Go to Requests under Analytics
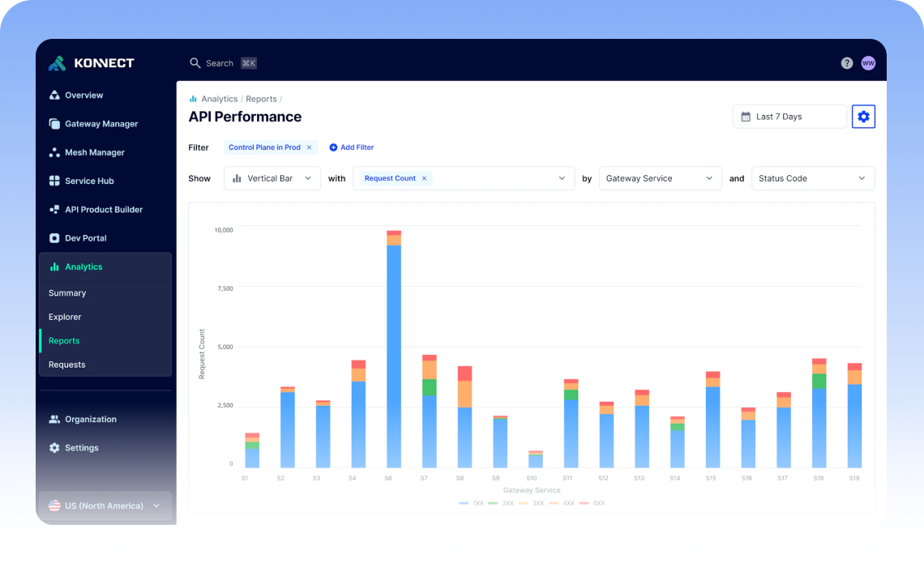The height and width of the screenshot is (567, 924). pos(66,364)
